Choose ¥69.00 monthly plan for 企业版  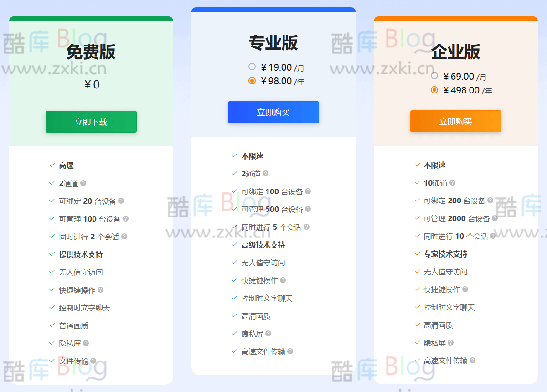point(434,76)
